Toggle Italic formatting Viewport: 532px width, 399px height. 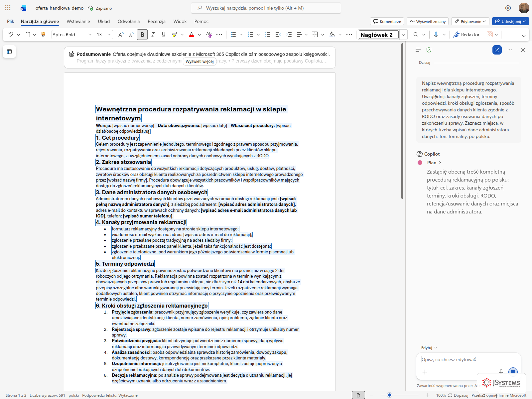153,35
